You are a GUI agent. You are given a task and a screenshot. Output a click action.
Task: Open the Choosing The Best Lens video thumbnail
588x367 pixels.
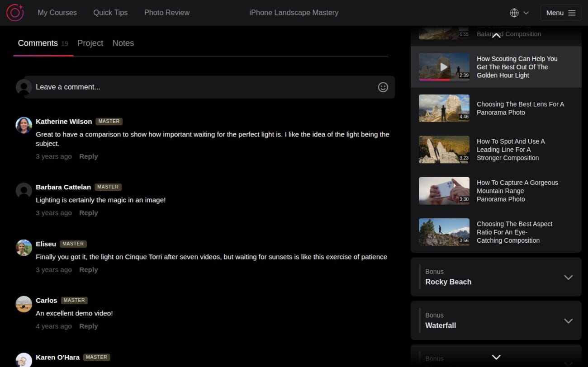pyautogui.click(x=444, y=108)
